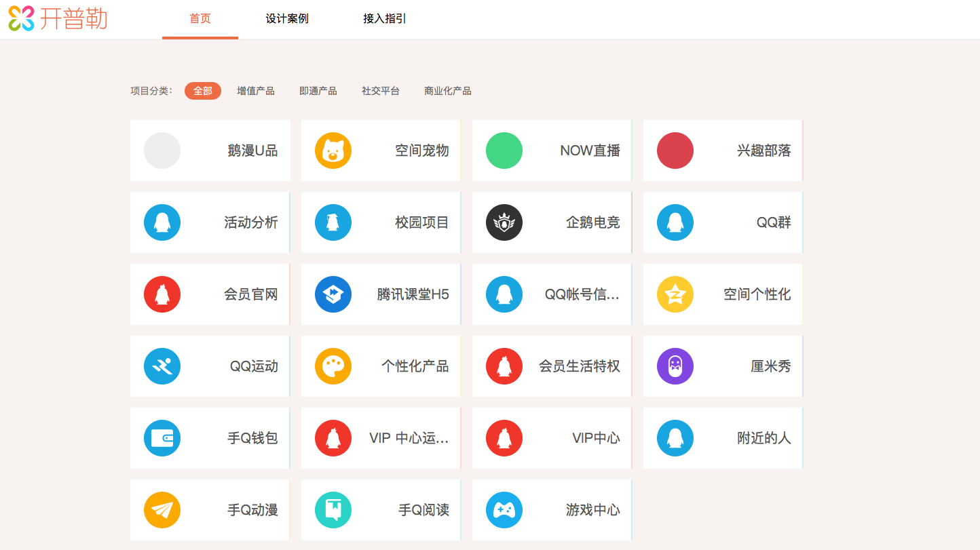Image resolution: width=980 pixels, height=550 pixels.
Task: Open the 手Q钱包 project name
Action: click(x=252, y=438)
